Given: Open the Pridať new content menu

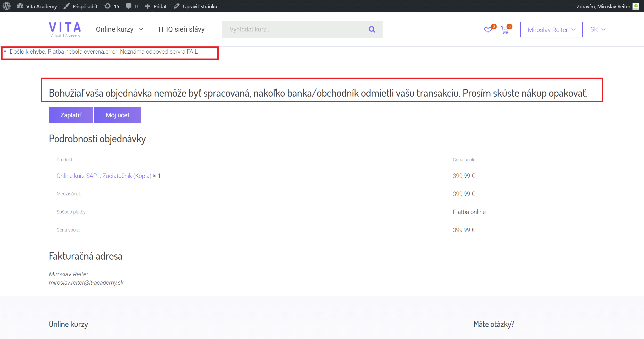Looking at the screenshot, I should 156,6.
